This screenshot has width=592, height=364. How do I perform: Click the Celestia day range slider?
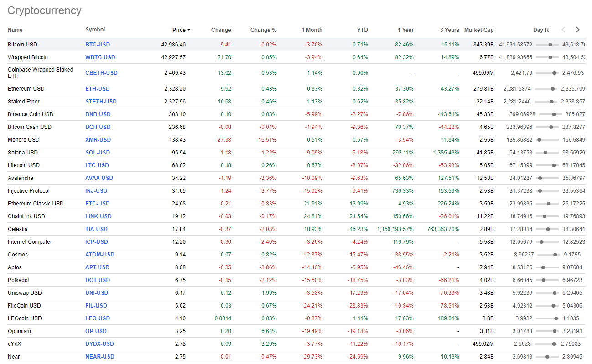(x=547, y=229)
